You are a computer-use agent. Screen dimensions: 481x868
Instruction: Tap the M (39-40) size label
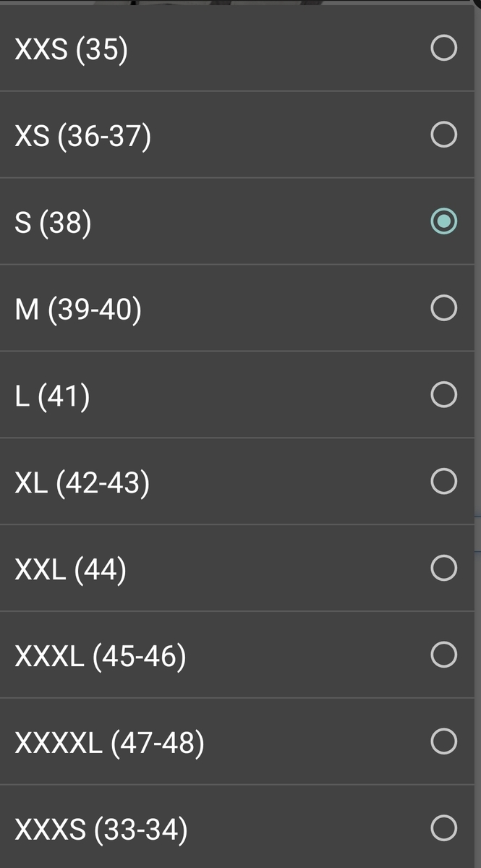[x=78, y=310]
